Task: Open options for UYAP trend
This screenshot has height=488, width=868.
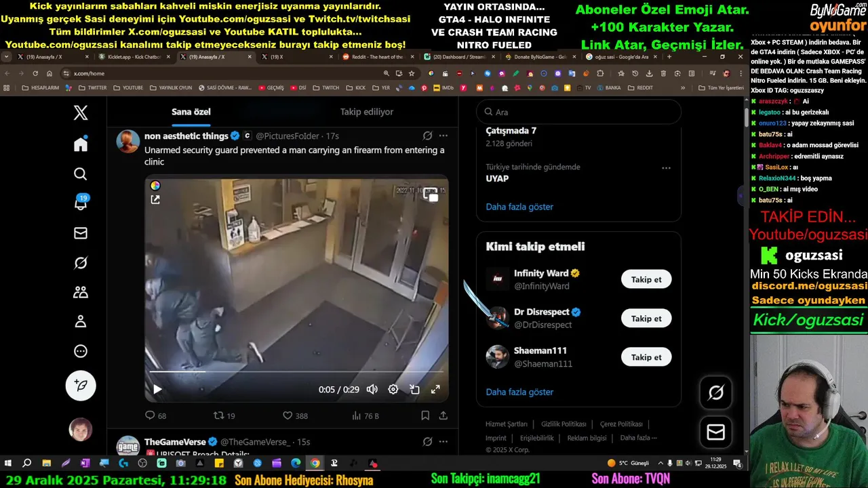Action: 666,168
